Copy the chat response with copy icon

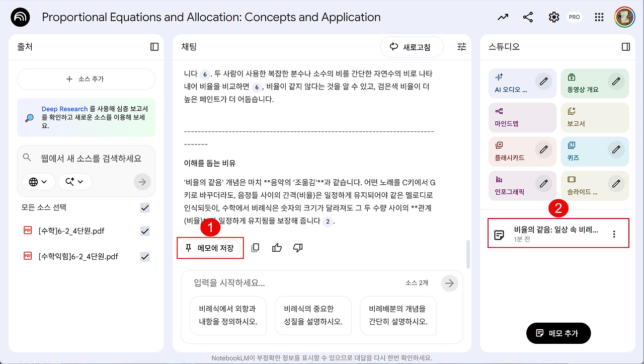pyautogui.click(x=255, y=248)
